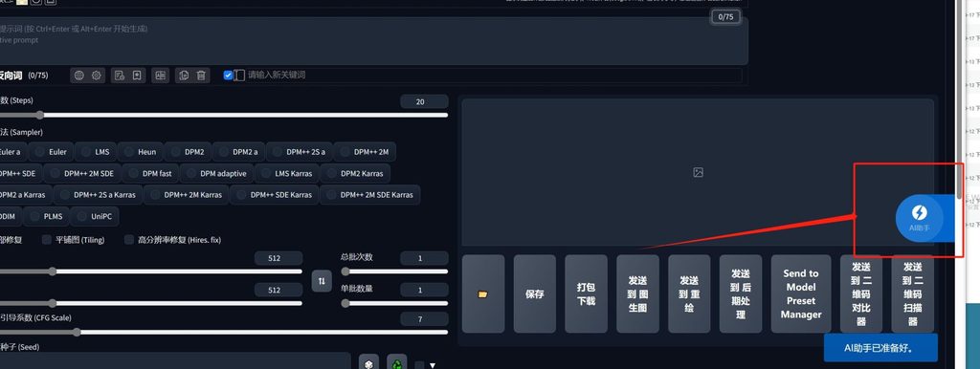980x369 pixels.
Task: Open the output folder with the folder button
Action: click(483, 293)
